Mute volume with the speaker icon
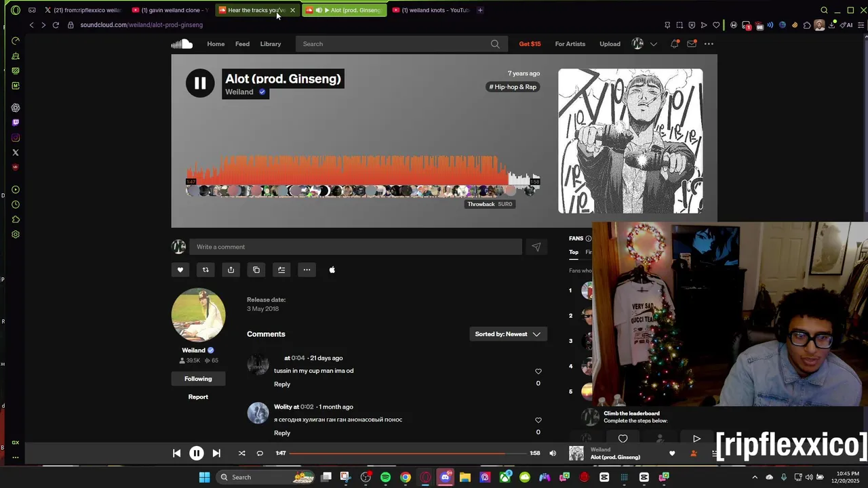Viewport: 868px width, 488px height. (x=553, y=453)
